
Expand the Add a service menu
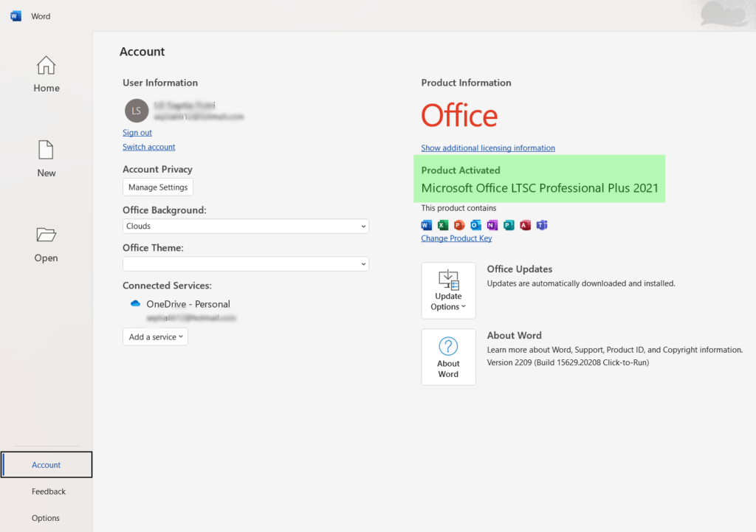[x=155, y=336]
